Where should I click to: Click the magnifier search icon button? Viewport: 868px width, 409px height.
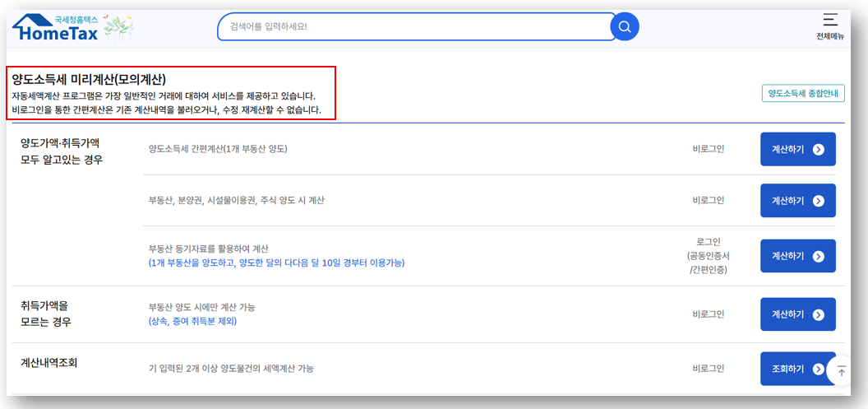pos(625,26)
